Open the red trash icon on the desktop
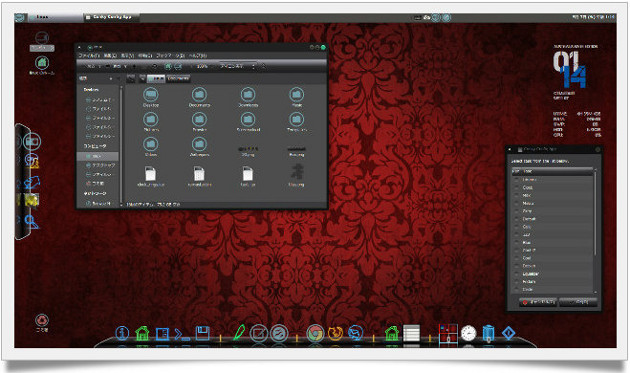Image resolution: width=630 pixels, height=373 pixels. (x=42, y=320)
